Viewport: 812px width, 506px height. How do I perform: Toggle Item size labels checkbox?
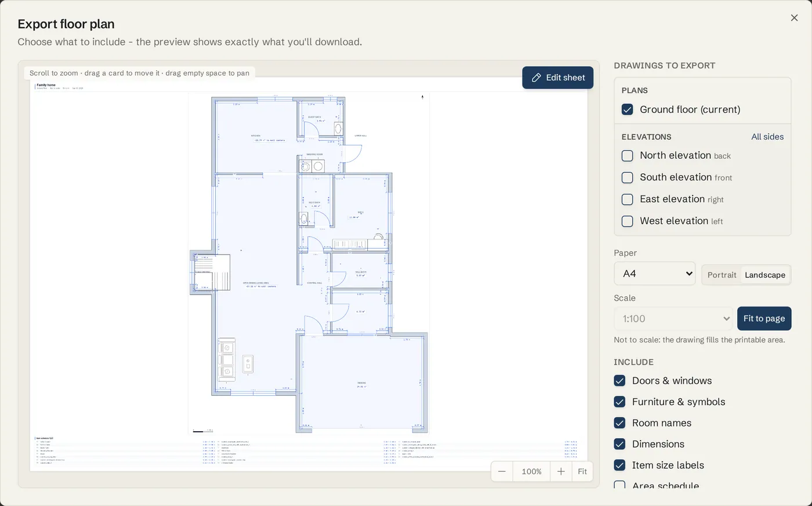pos(619,465)
